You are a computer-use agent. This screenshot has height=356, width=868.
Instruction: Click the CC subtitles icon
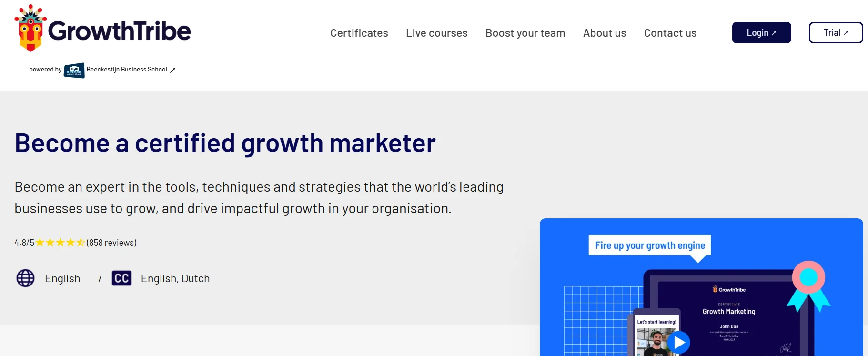(x=121, y=278)
